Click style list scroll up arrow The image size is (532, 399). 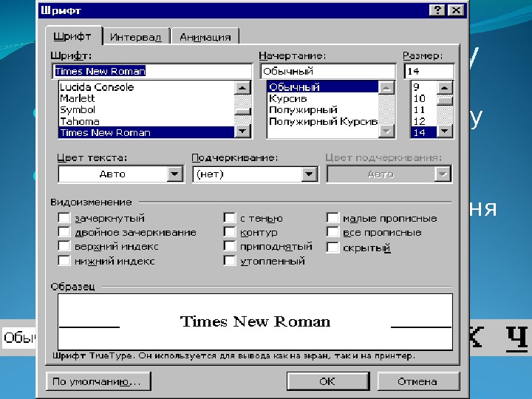(386, 87)
